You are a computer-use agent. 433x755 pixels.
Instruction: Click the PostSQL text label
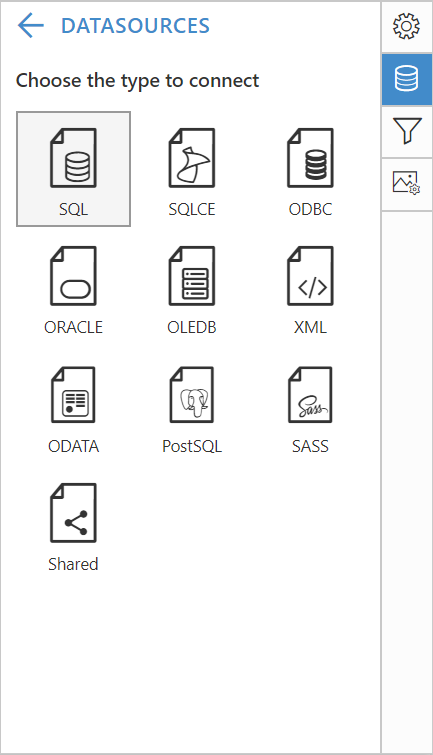[192, 446]
